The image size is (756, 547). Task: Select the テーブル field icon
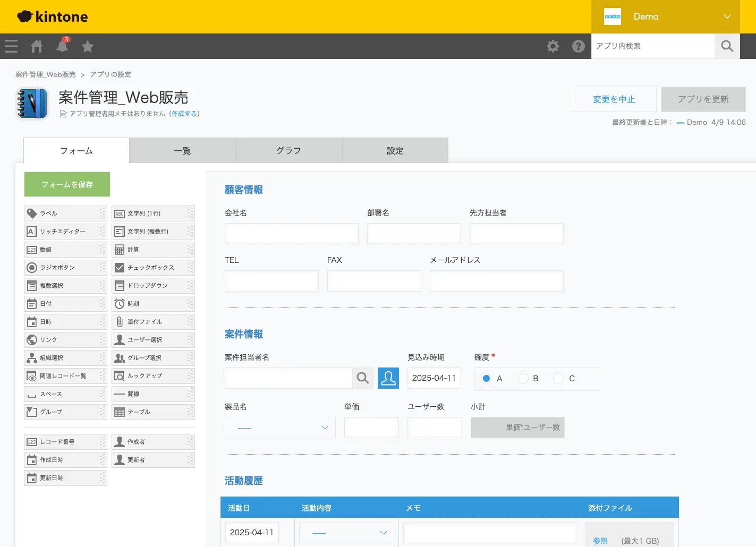120,412
